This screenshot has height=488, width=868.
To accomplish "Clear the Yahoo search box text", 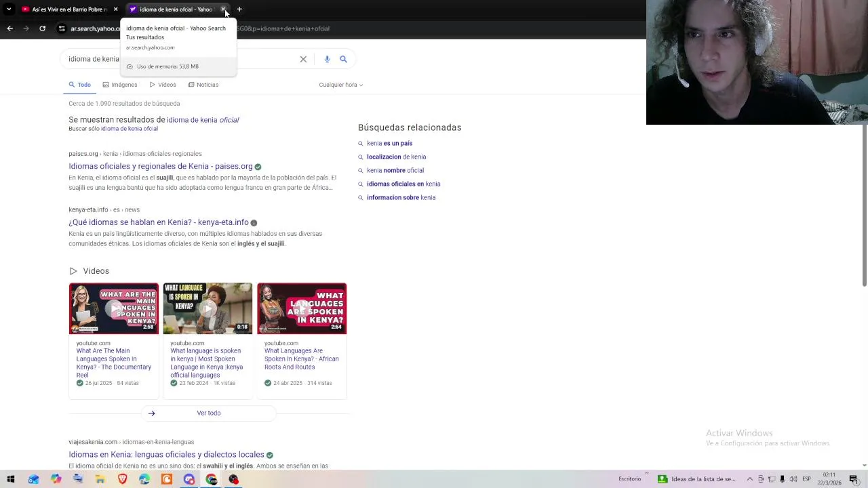I will coord(303,59).
